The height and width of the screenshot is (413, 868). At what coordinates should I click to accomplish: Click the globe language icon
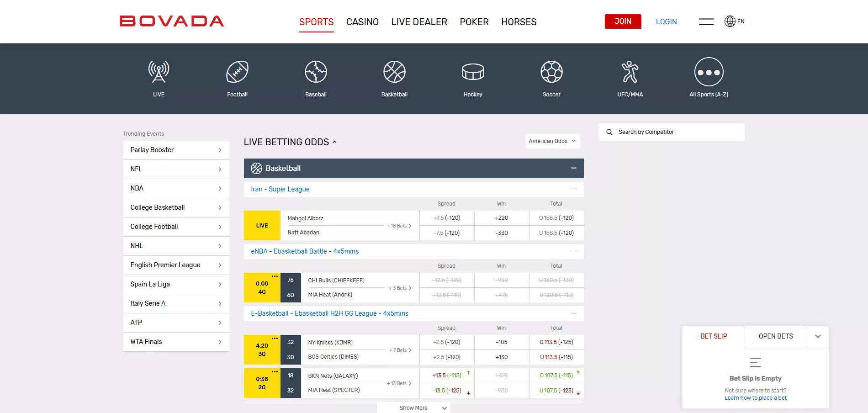[730, 21]
